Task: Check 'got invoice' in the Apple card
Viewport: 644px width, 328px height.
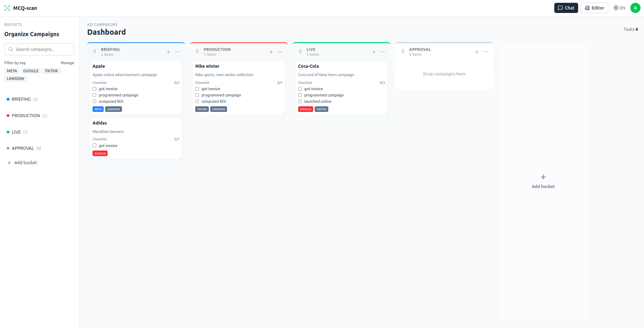Action: [95, 89]
